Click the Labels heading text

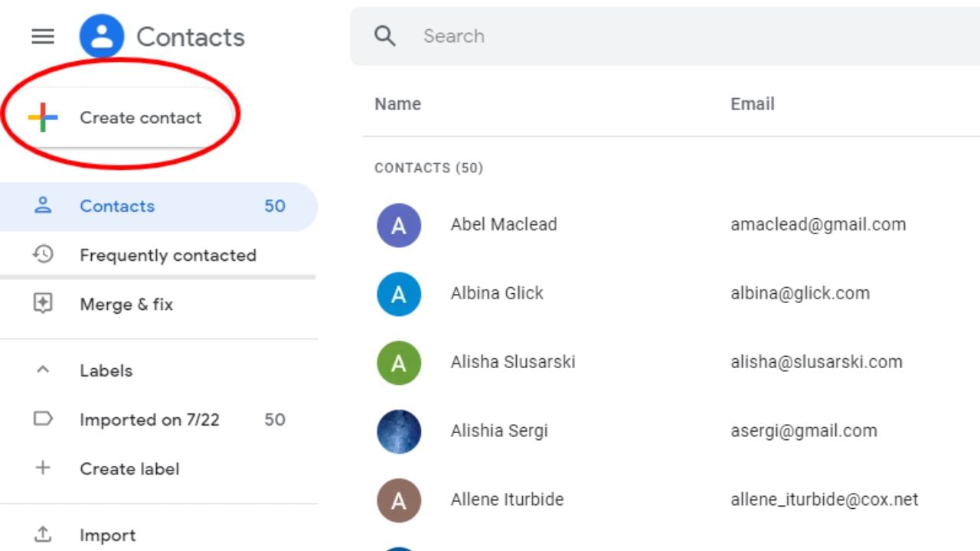pos(106,370)
